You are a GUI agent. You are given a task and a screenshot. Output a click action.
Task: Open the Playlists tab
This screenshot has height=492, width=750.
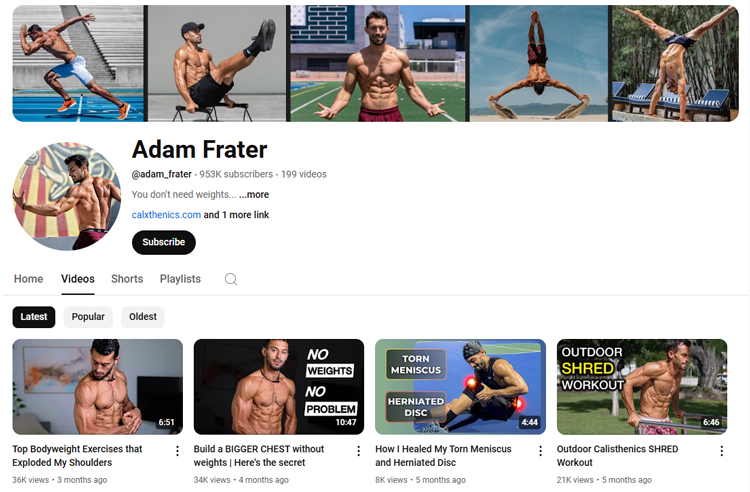click(x=180, y=279)
